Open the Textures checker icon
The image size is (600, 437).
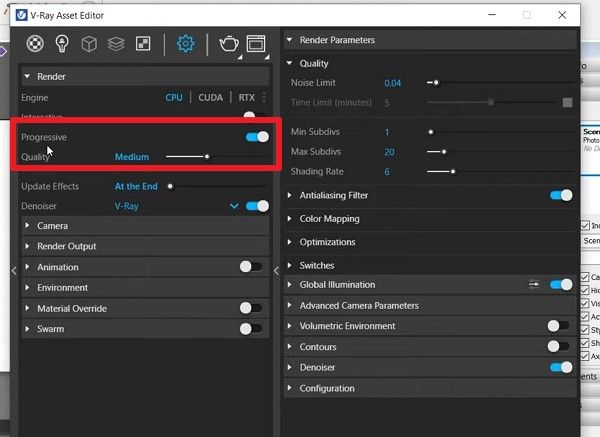point(143,44)
